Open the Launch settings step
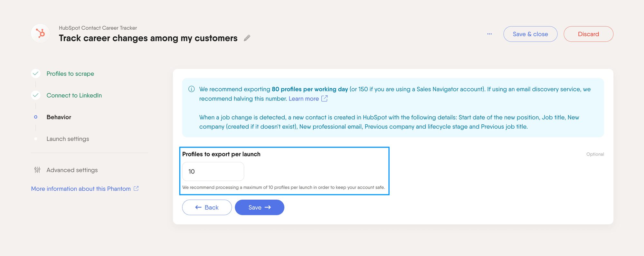Image resolution: width=644 pixels, height=256 pixels. (68, 139)
